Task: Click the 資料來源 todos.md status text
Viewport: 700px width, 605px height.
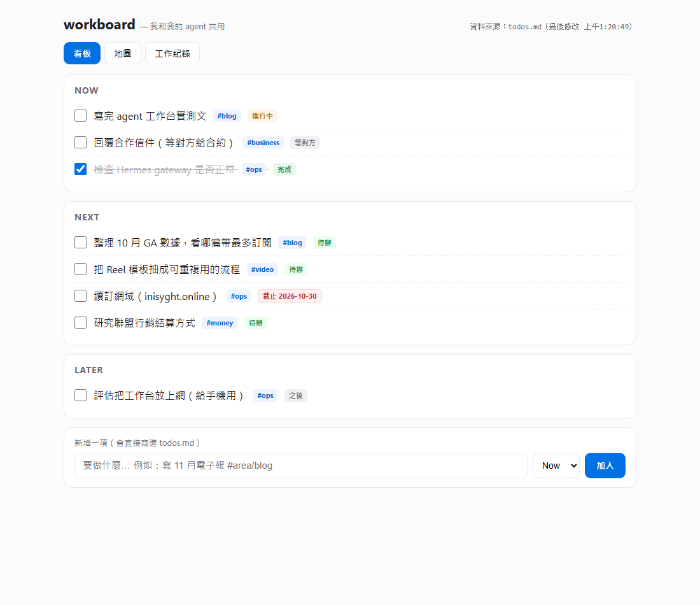Action: pyautogui.click(x=551, y=27)
